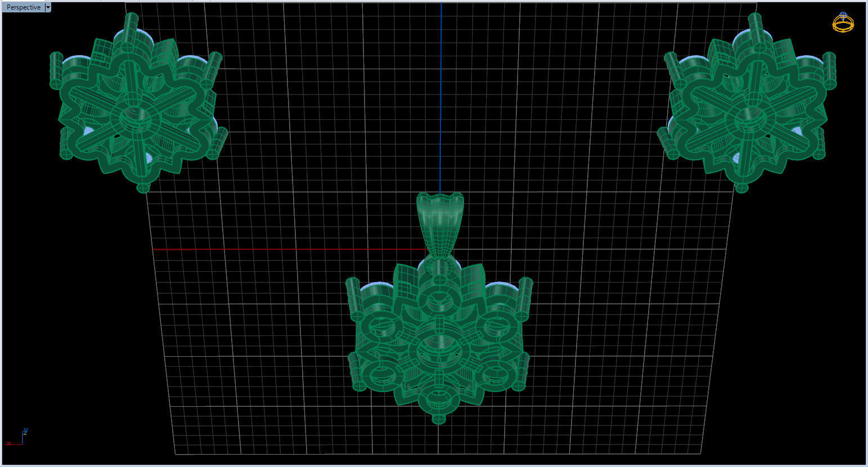Click the Perspective viewport title label

coord(24,7)
